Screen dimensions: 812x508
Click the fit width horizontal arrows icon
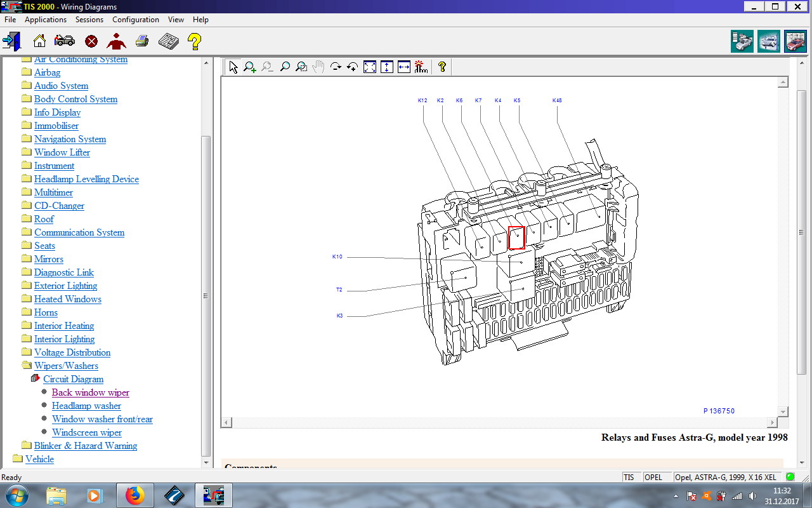point(404,67)
